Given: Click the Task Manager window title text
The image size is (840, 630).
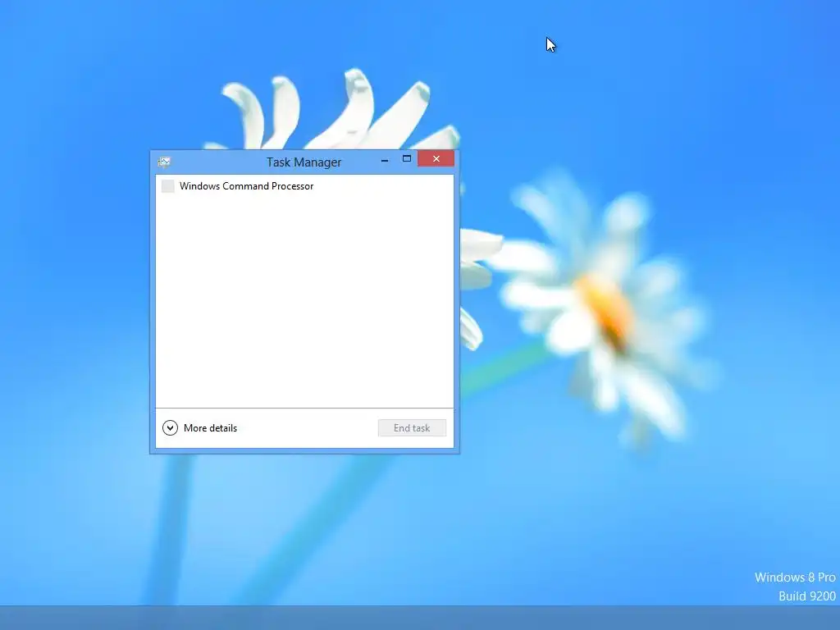Looking at the screenshot, I should pyautogui.click(x=304, y=162).
